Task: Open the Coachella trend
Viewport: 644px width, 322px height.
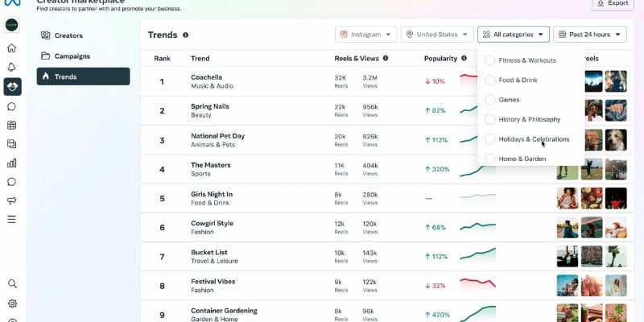Action: 207,77
